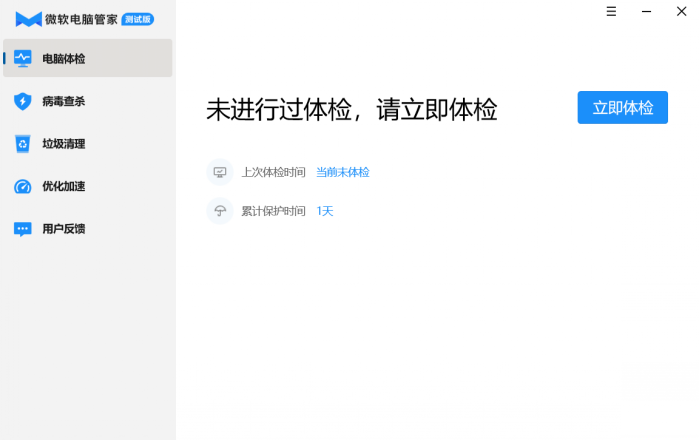Minimize the PC Manager window
This screenshot has width=699, height=440.
[646, 11]
